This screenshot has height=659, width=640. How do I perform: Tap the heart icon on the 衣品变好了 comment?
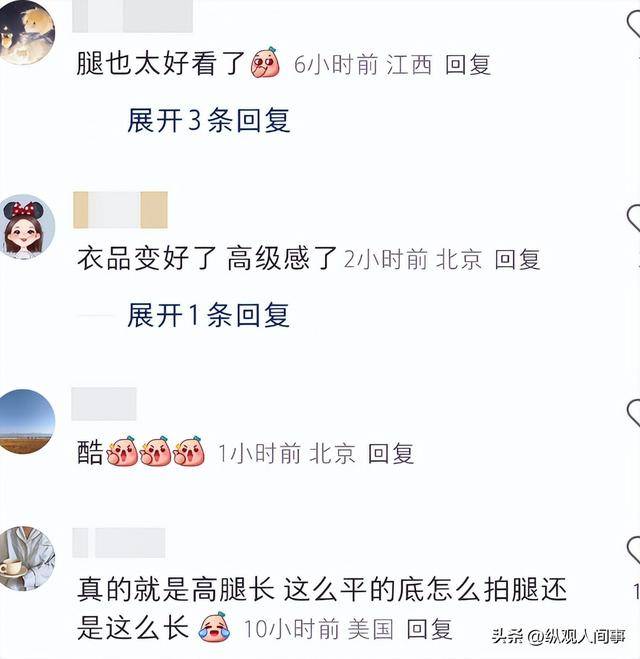click(x=634, y=219)
